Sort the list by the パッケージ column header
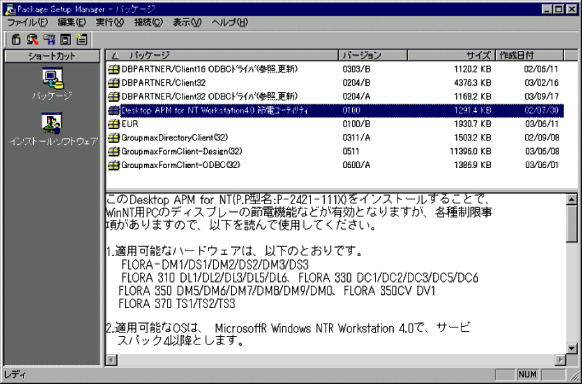Screen dimensions: 582x384 coord(222,55)
